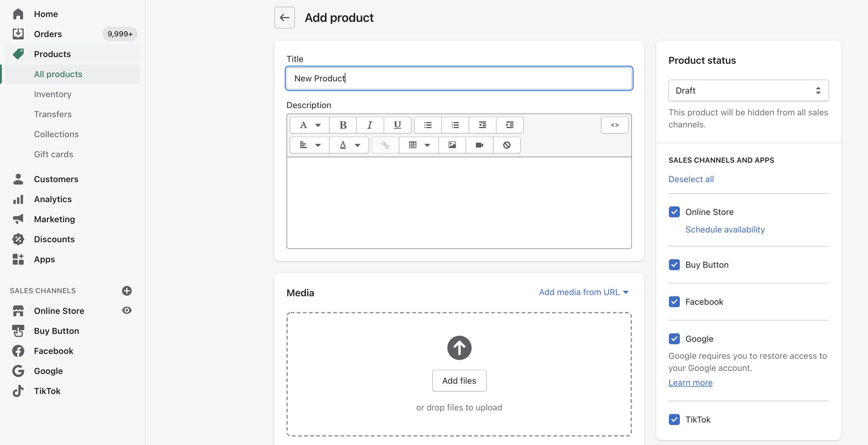Disable the Facebook channel checkbox

[674, 302]
